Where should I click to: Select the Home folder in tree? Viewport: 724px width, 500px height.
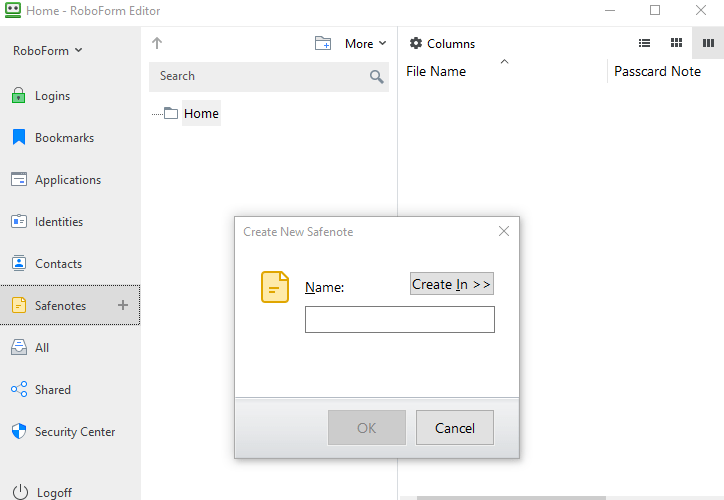tap(200, 113)
